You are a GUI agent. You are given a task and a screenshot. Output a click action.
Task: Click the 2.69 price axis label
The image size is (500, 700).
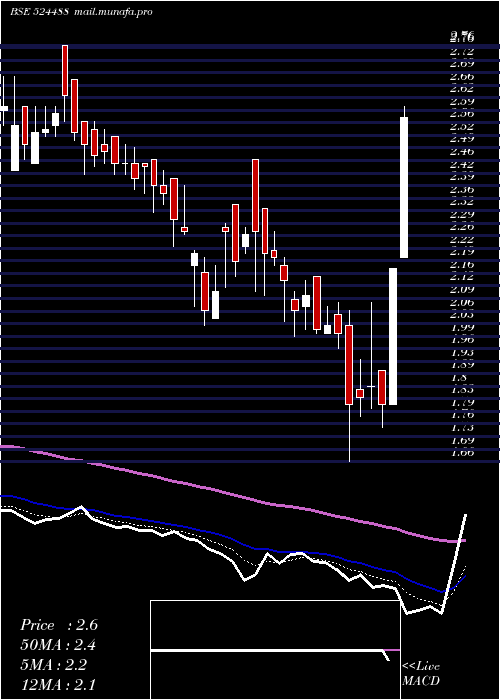(x=462, y=64)
